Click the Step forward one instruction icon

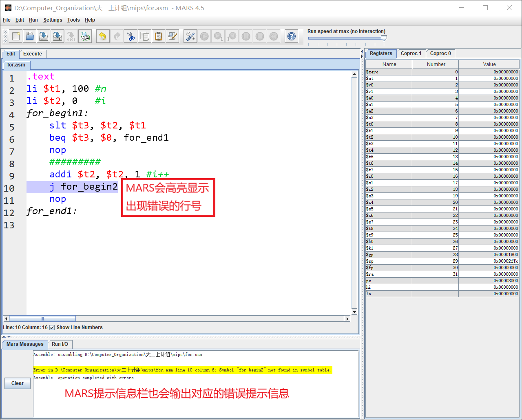tap(218, 36)
